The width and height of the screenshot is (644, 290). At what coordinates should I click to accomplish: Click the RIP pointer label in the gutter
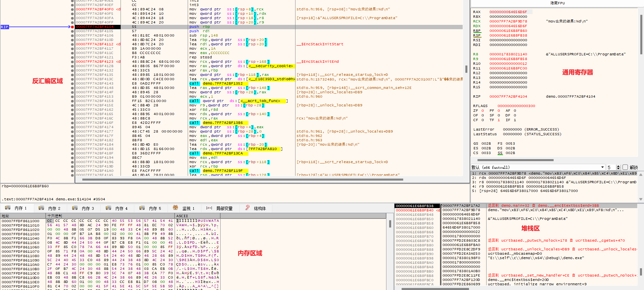[5, 27]
